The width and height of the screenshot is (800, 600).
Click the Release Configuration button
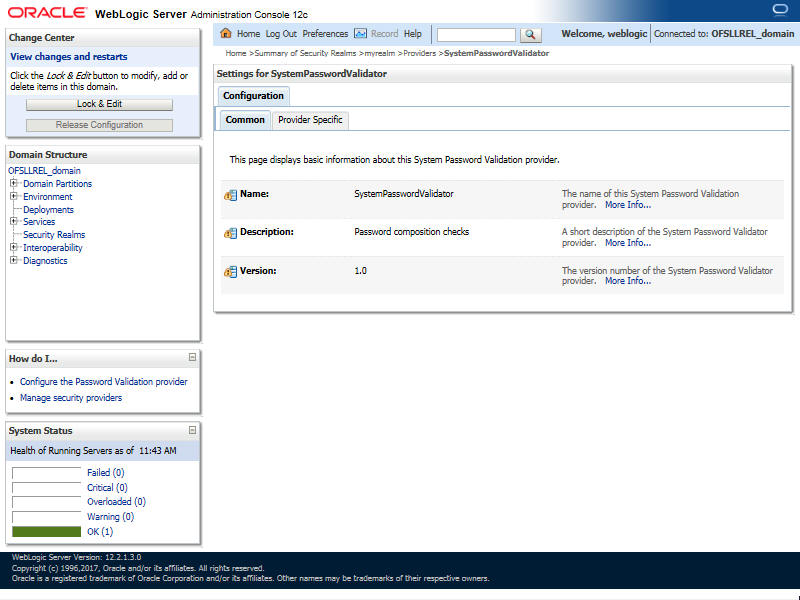(99, 125)
